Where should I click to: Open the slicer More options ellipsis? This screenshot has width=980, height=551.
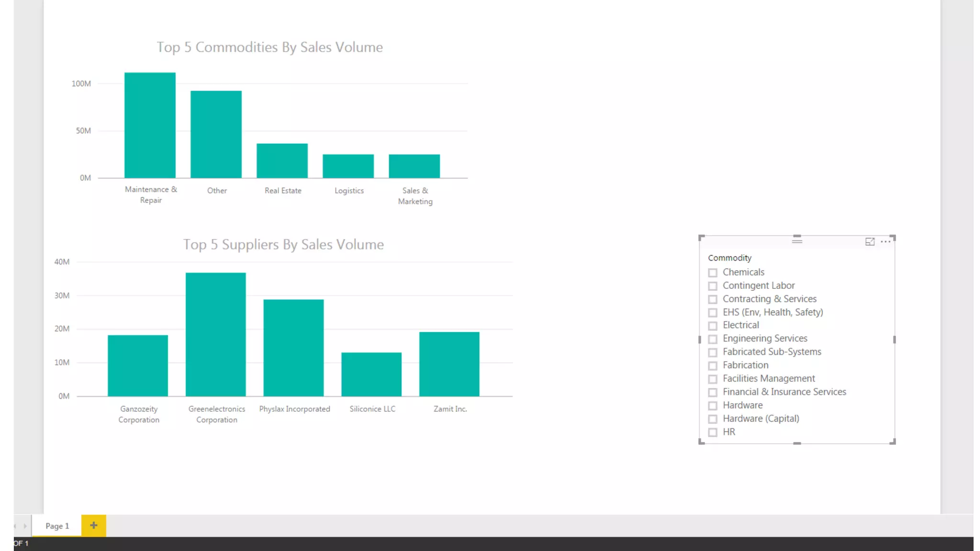tap(886, 242)
